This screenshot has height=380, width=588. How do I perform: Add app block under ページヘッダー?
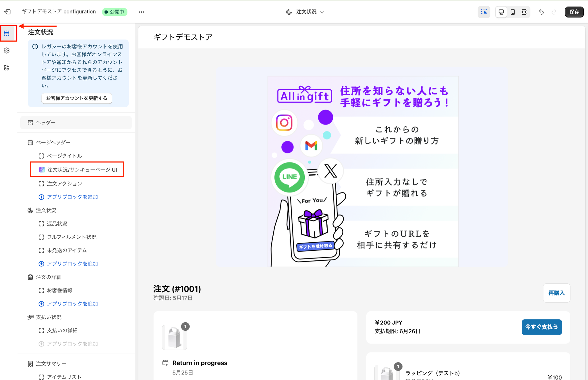pyautogui.click(x=72, y=197)
